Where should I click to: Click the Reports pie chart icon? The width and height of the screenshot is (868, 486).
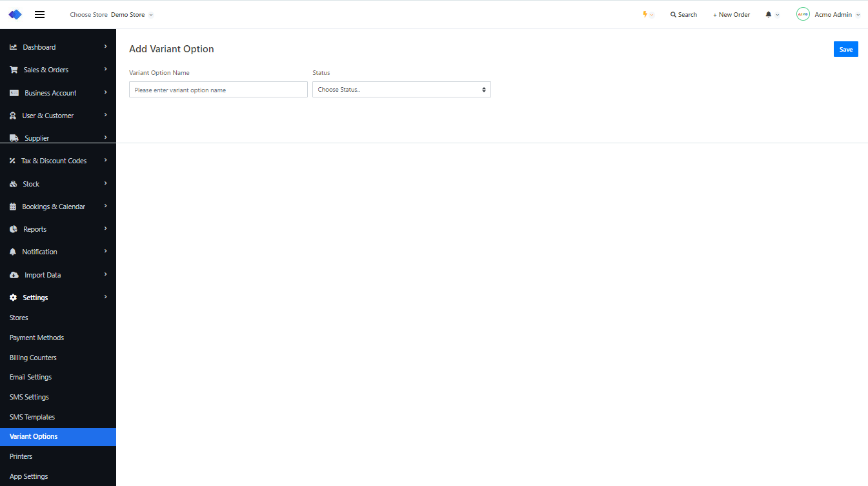click(x=14, y=229)
